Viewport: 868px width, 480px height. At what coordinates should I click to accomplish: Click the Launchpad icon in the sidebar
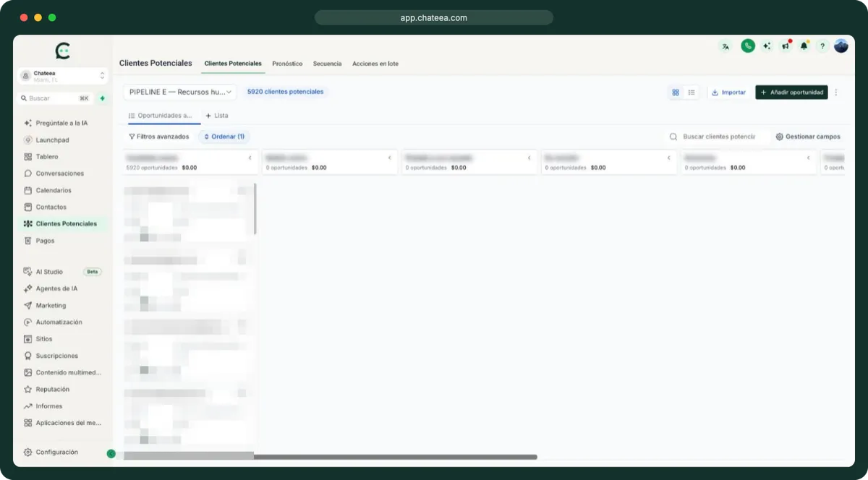click(28, 140)
